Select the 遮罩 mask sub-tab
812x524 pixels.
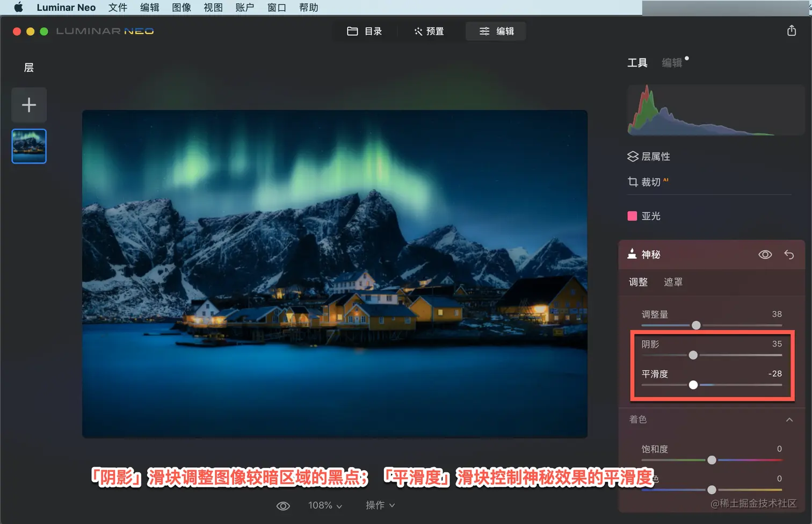pyautogui.click(x=673, y=282)
